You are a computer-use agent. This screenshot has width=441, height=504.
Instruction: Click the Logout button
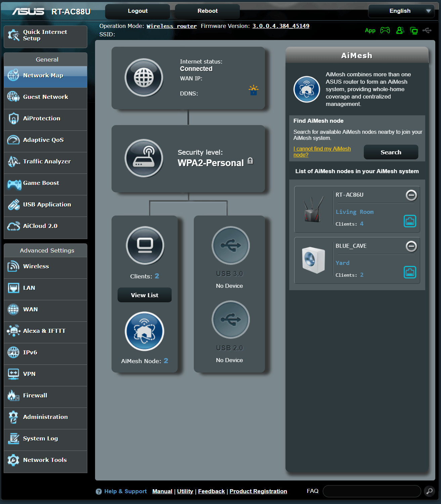[x=137, y=11]
